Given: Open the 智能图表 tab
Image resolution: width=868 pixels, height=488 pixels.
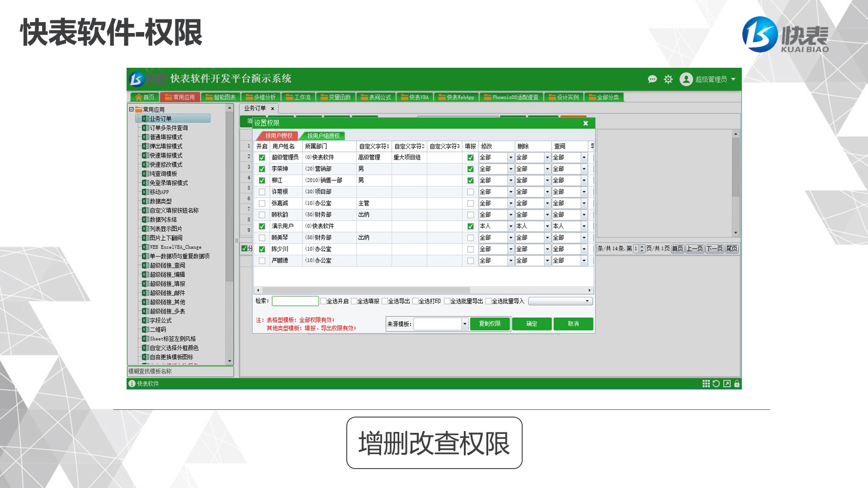Looking at the screenshot, I should click(x=220, y=97).
